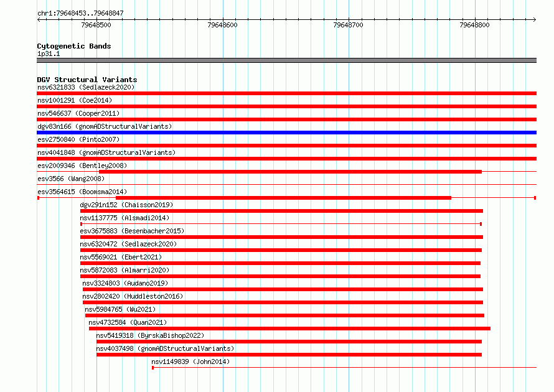Click the esv2009346 (Bentley2008) label
Image resolution: width=554 pixels, height=392 pixels.
coord(82,166)
